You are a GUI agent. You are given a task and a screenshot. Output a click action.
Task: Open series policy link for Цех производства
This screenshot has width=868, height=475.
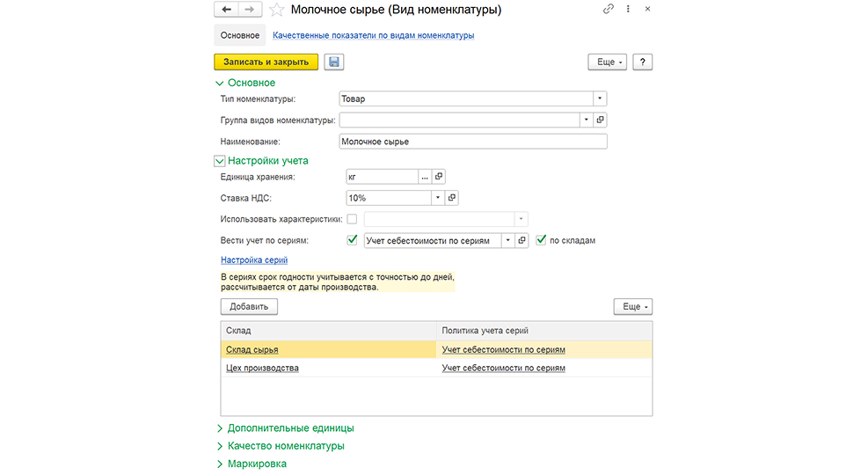[503, 369]
